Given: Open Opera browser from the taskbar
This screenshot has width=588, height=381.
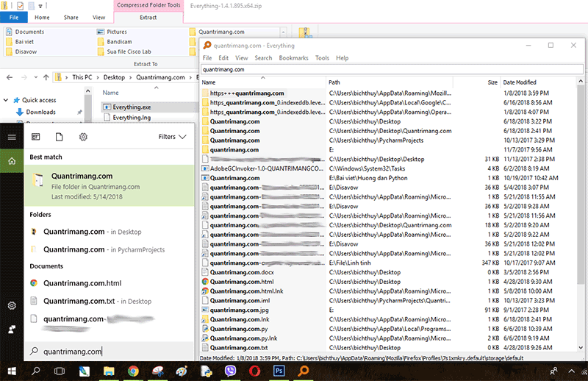Looking at the screenshot, I should point(254,371).
